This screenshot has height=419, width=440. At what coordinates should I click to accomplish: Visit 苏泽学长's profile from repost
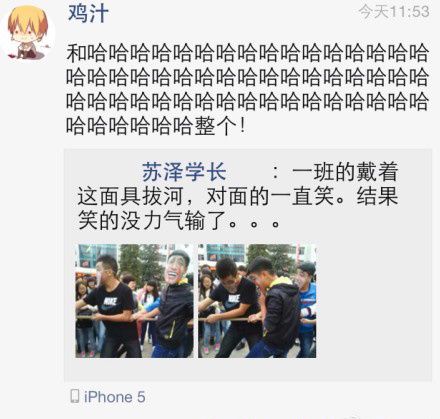184,172
